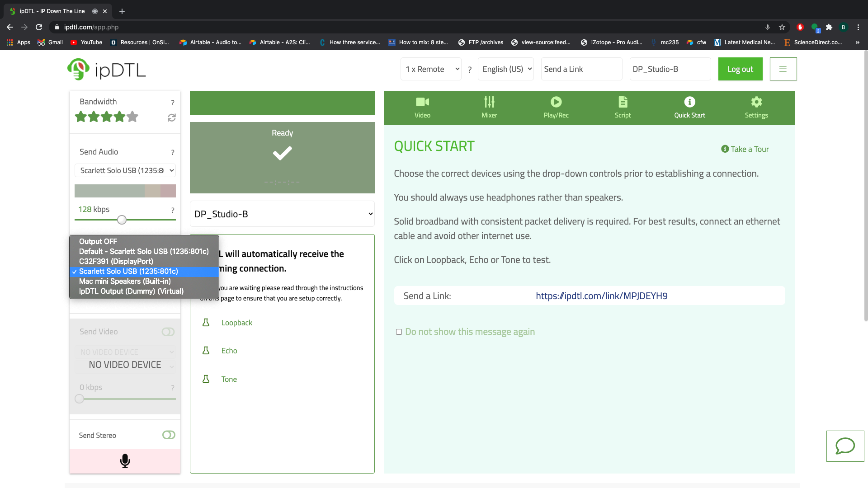This screenshot has width=868, height=488.
Task: Open the Video panel tab
Action: click(x=422, y=108)
